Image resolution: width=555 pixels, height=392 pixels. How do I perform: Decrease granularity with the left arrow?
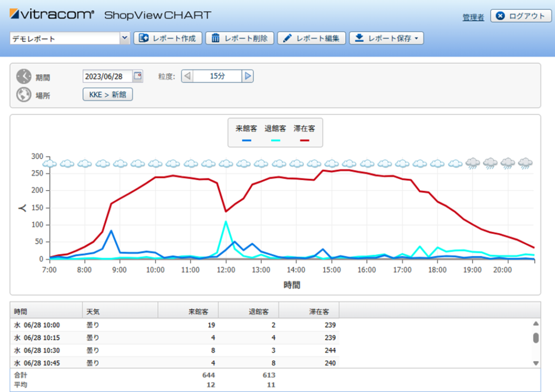point(187,76)
